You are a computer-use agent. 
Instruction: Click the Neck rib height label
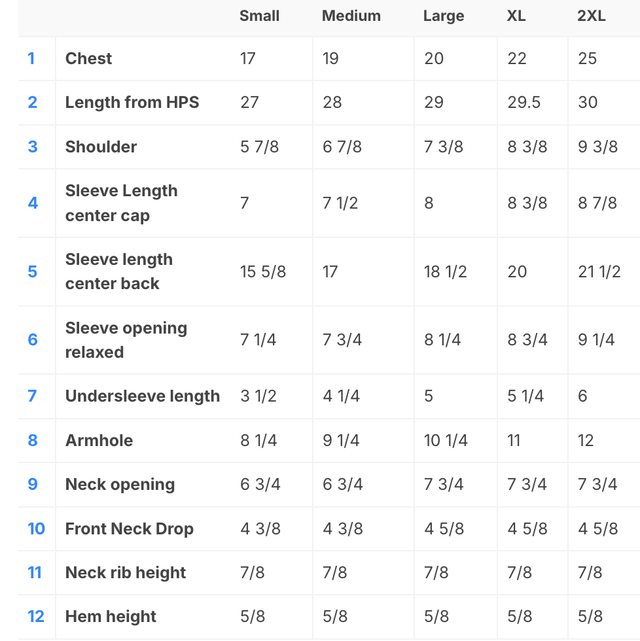pyautogui.click(x=125, y=572)
